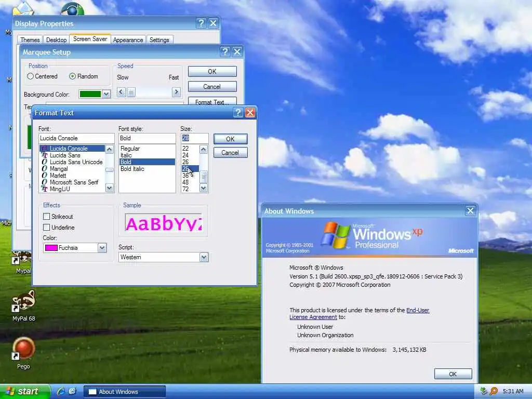This screenshot has height=399, width=532.
Task: Click the Font style input field
Action: pos(147,138)
